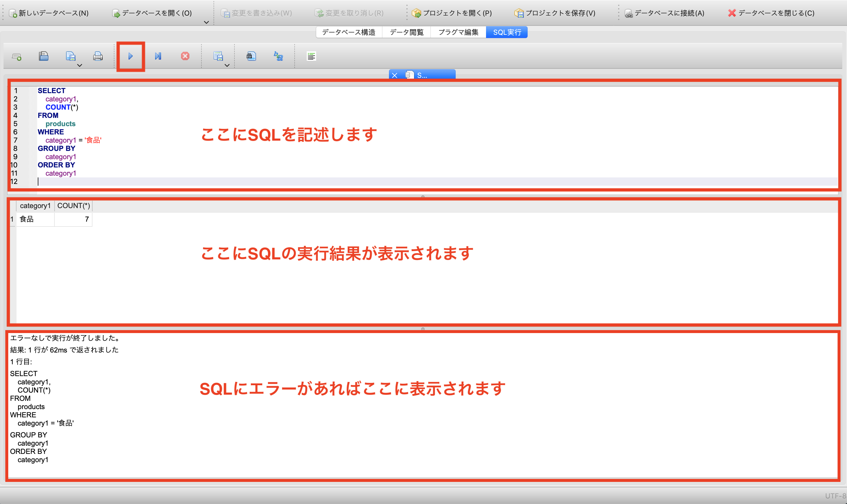
Task: Switch to データベース構造 tab
Action: click(349, 32)
